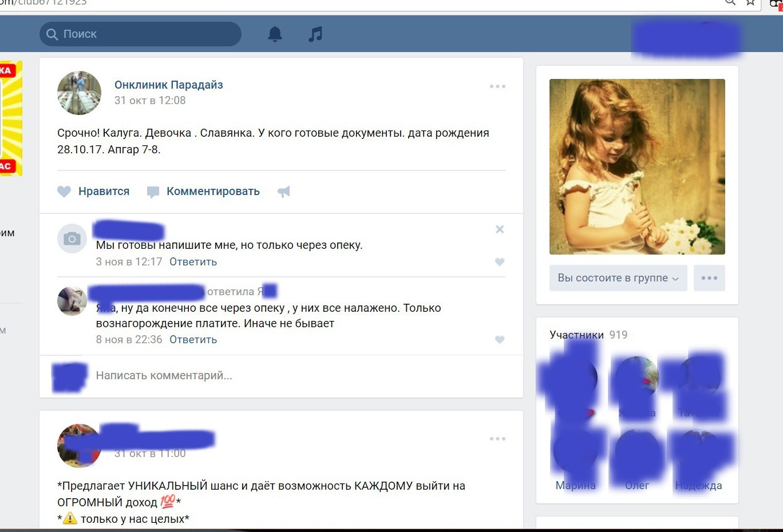Open options menu of the 11:00 post

497,439
